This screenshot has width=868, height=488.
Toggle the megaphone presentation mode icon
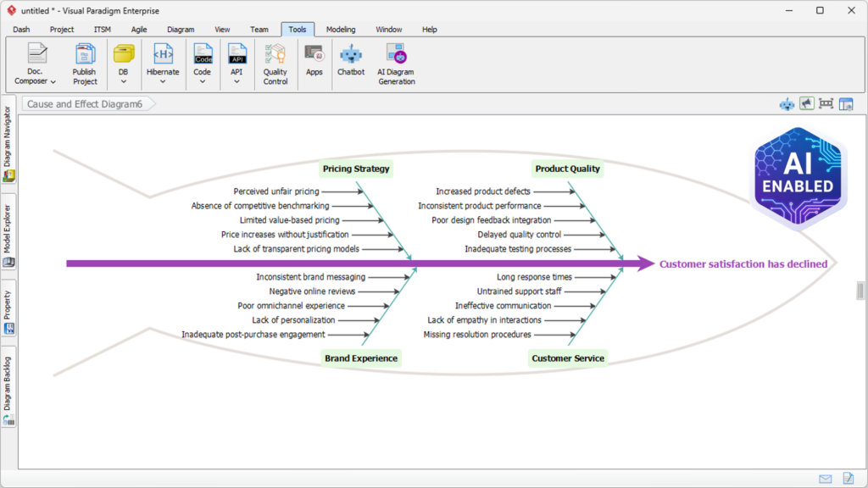click(805, 103)
